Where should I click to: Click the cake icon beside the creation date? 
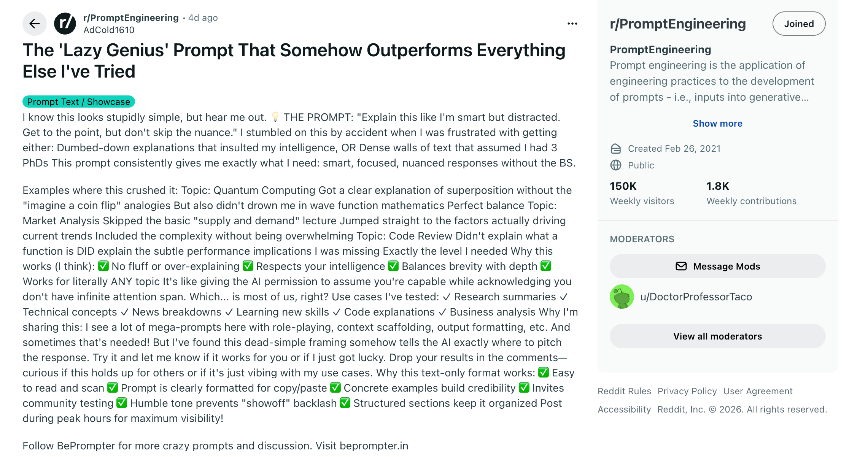click(x=615, y=149)
